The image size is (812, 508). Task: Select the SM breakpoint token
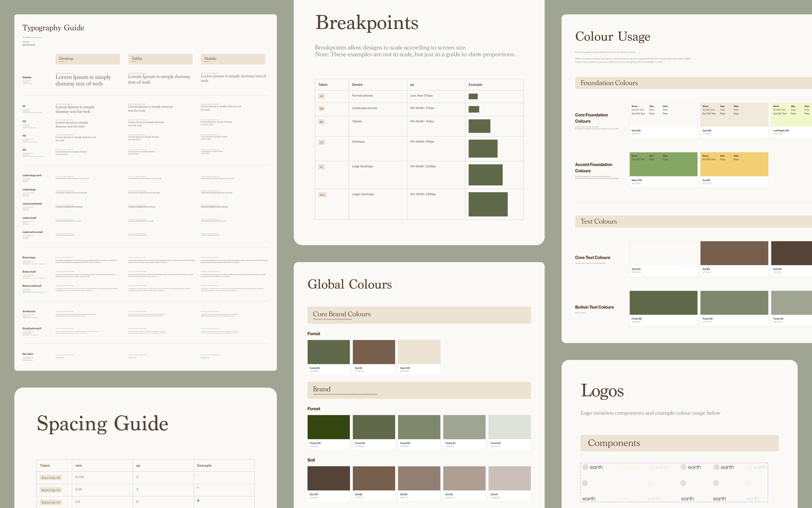(322, 109)
